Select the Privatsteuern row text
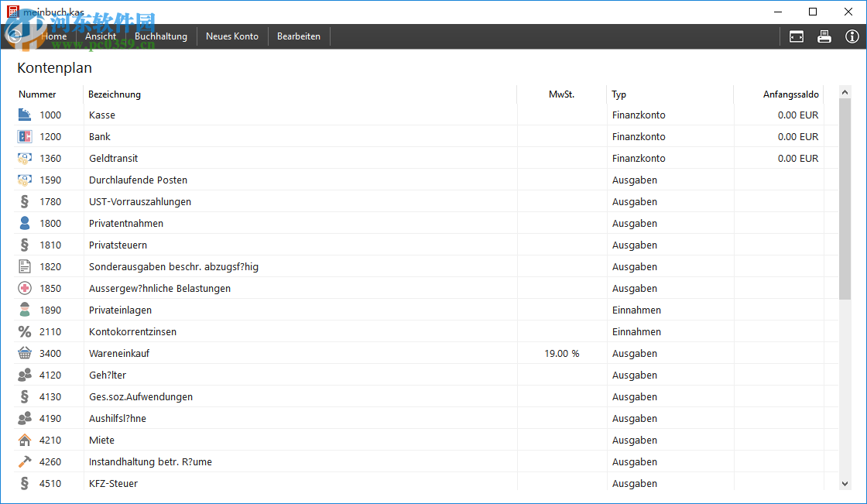 pos(118,245)
